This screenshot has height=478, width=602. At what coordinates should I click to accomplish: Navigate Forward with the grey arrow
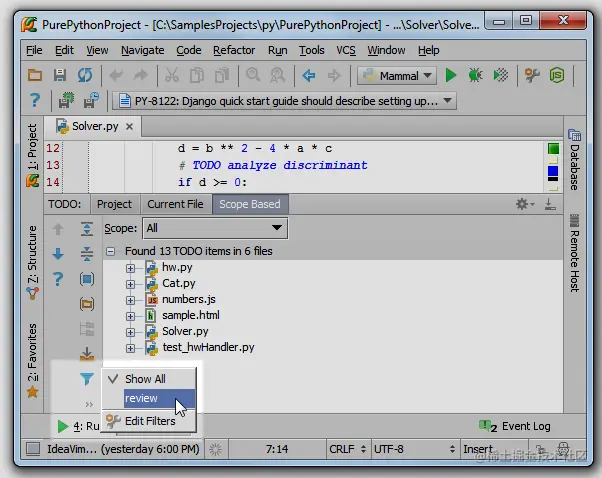click(x=334, y=76)
